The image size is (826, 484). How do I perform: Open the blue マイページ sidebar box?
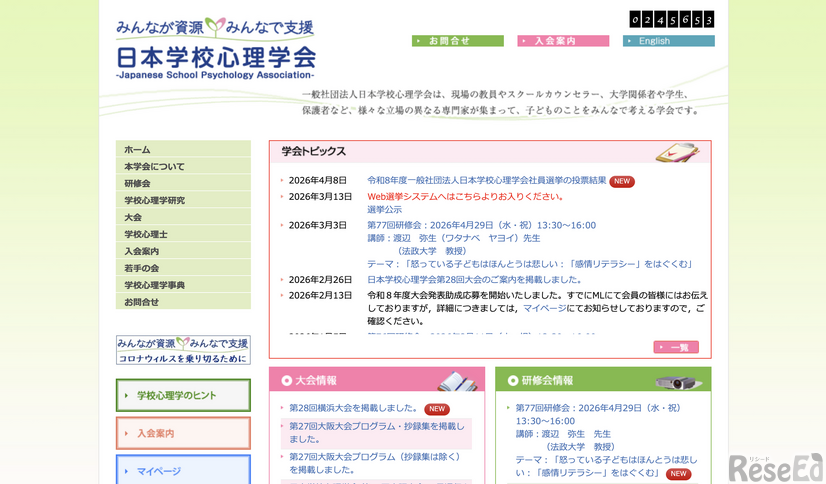coord(183,470)
